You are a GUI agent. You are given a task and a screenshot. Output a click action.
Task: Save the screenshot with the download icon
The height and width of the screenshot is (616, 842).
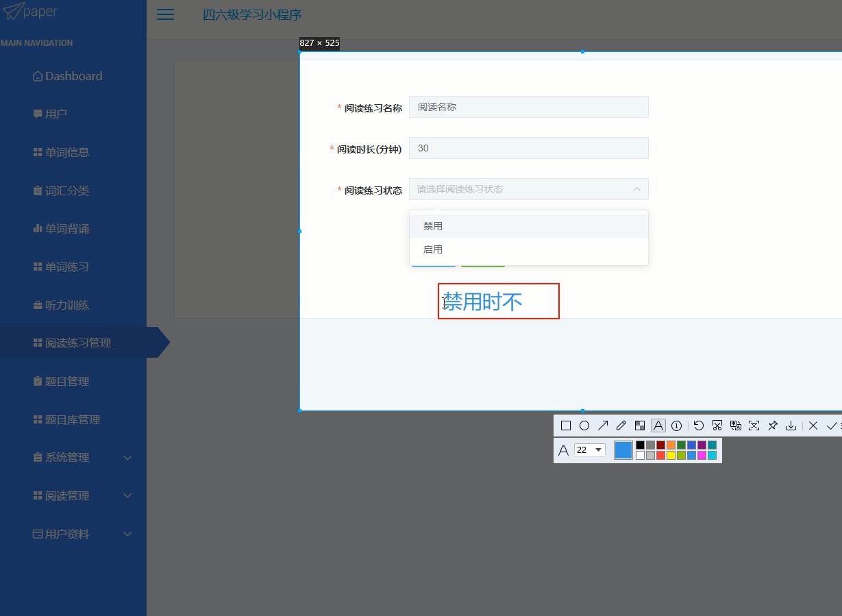[x=791, y=425]
